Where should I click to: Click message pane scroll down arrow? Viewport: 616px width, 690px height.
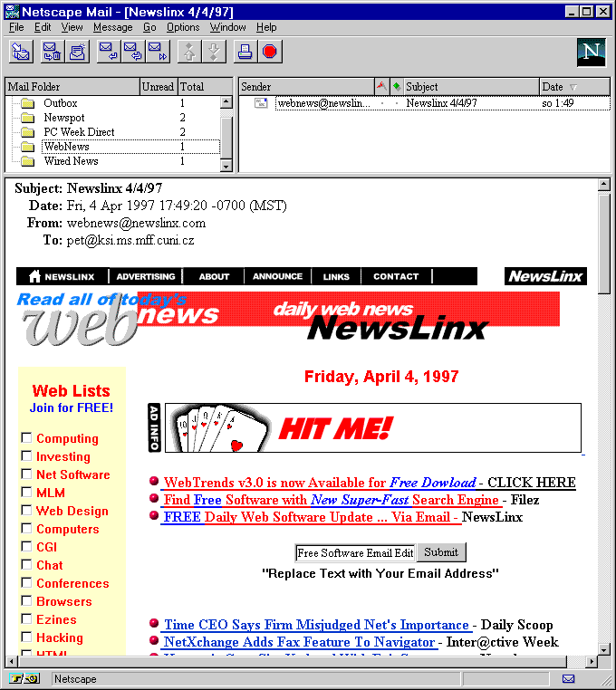604,649
